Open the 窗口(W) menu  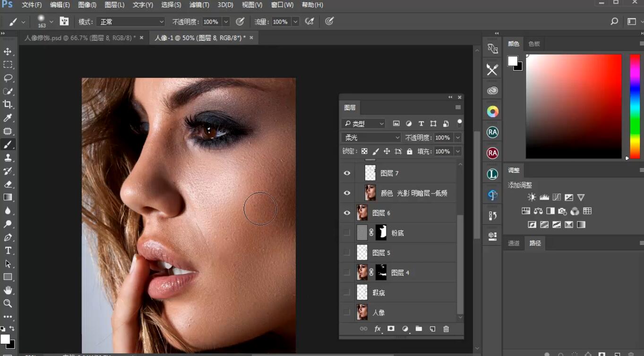point(282,5)
